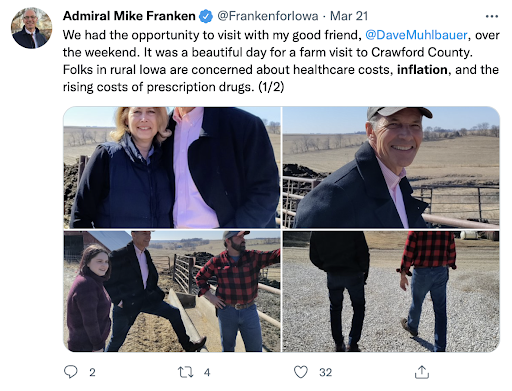
Task: Click the Admiral Mike Franken display name
Action: (x=129, y=16)
